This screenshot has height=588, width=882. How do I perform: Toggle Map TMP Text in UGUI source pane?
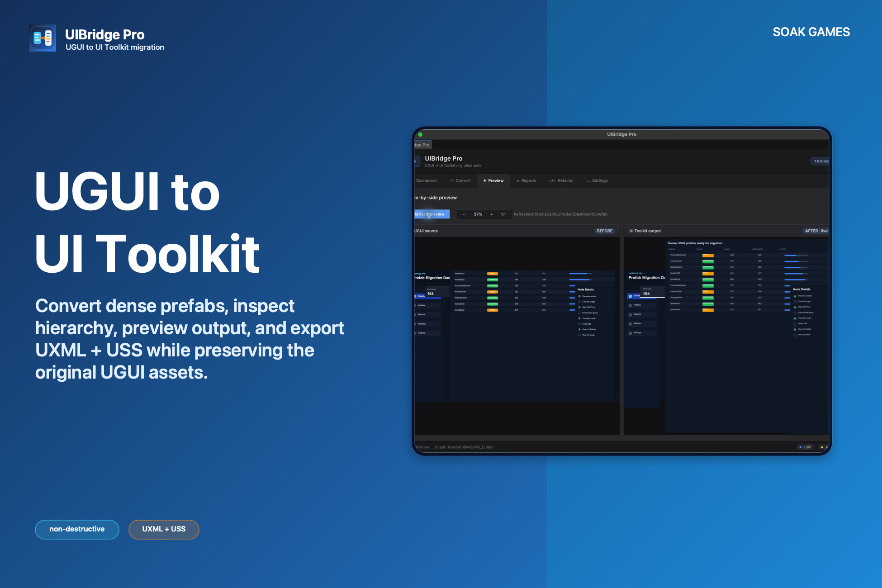coord(579,307)
